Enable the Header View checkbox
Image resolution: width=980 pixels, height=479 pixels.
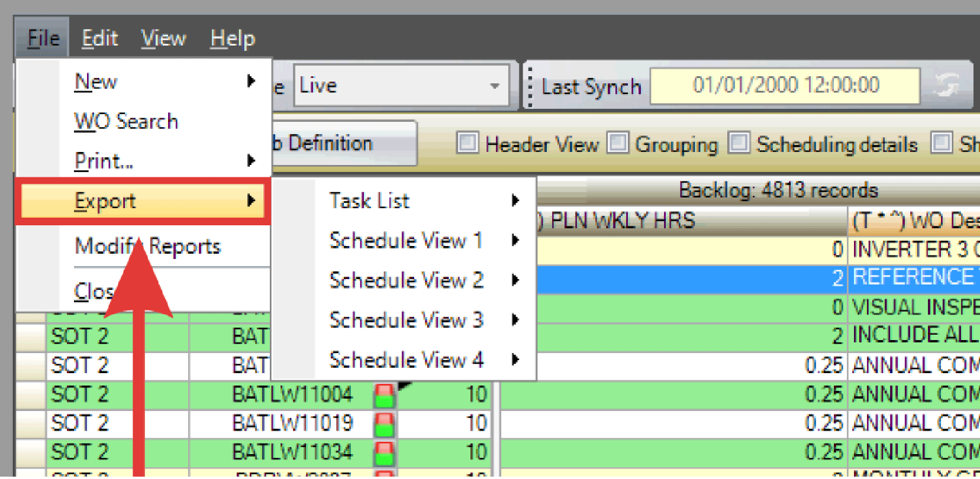click(467, 143)
